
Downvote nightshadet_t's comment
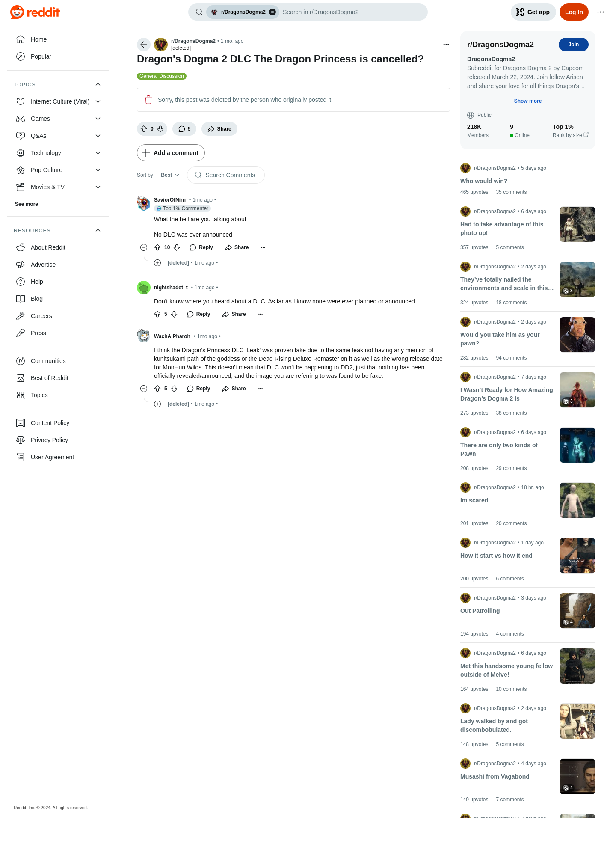pos(174,314)
